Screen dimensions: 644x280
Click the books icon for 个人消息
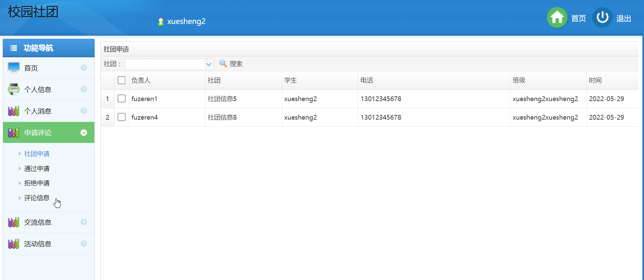click(14, 111)
